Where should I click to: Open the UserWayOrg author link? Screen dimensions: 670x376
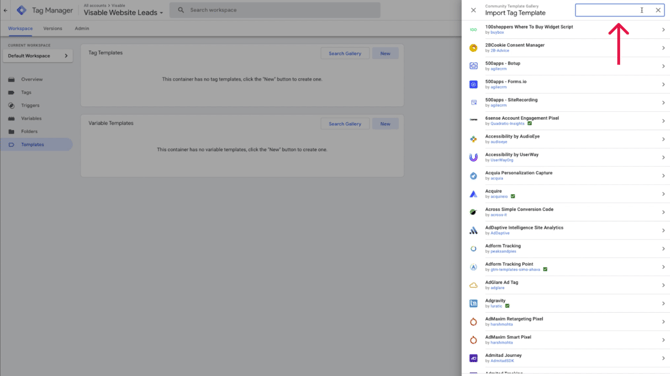502,160
